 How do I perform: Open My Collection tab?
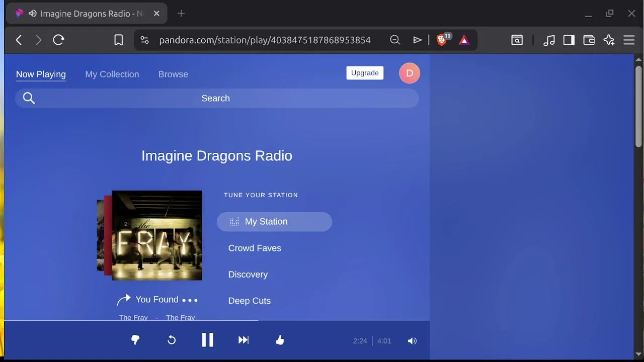tap(112, 74)
